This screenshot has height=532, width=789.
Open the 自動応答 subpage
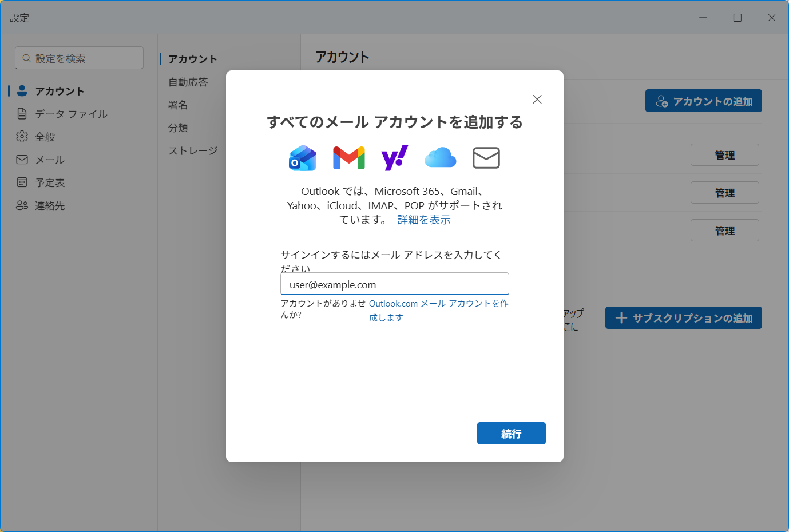click(188, 82)
